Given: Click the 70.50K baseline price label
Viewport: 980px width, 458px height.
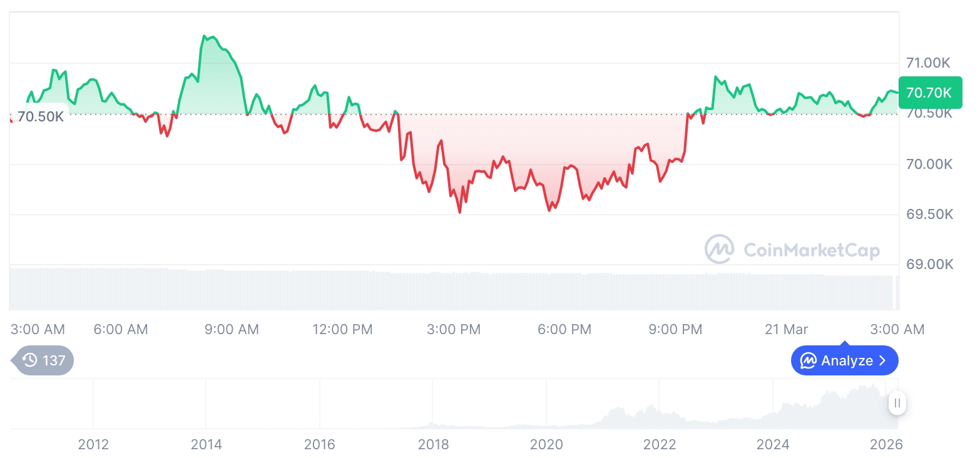Looking at the screenshot, I should pyautogui.click(x=40, y=116).
